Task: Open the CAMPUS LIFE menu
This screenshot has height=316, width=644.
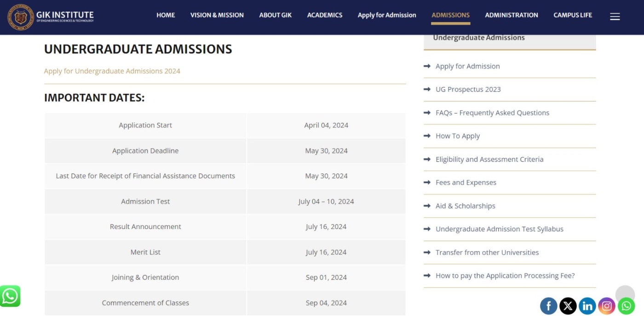Action: [573, 15]
